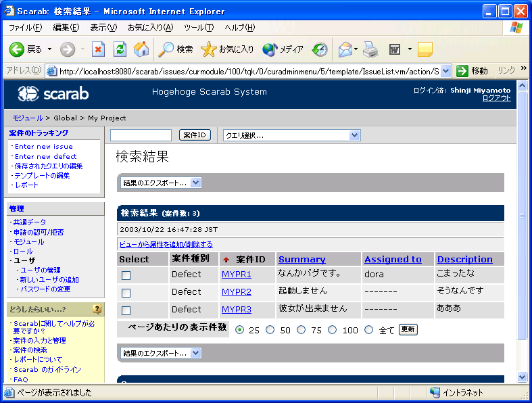Click the FAQ help link
Viewport: 532px width, 403px height.
click(x=21, y=379)
